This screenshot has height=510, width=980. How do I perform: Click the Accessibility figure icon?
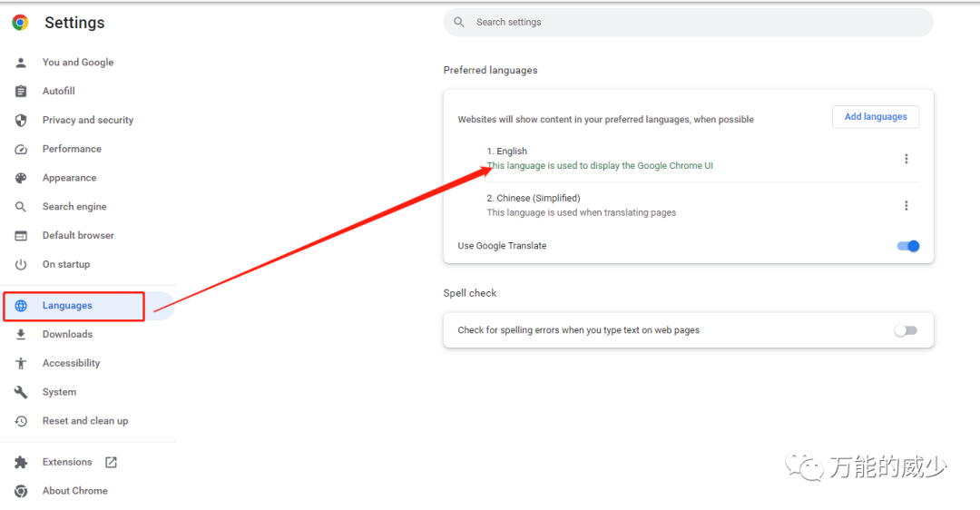[x=21, y=363]
